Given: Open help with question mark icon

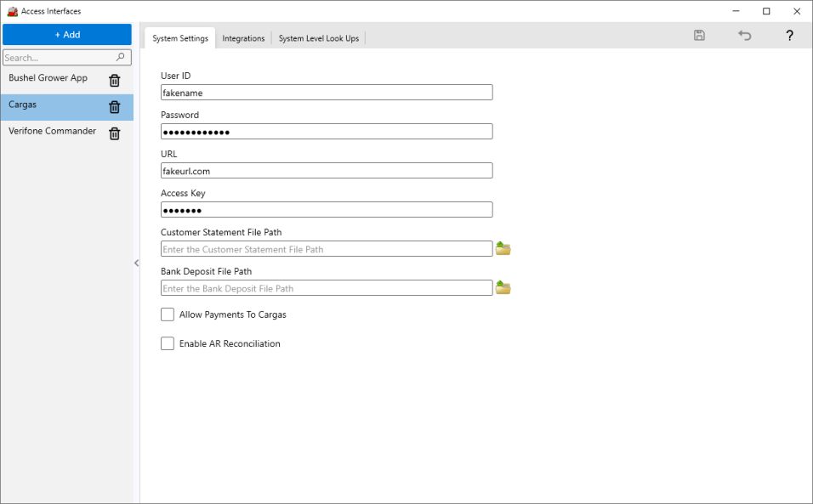Looking at the screenshot, I should pos(789,36).
